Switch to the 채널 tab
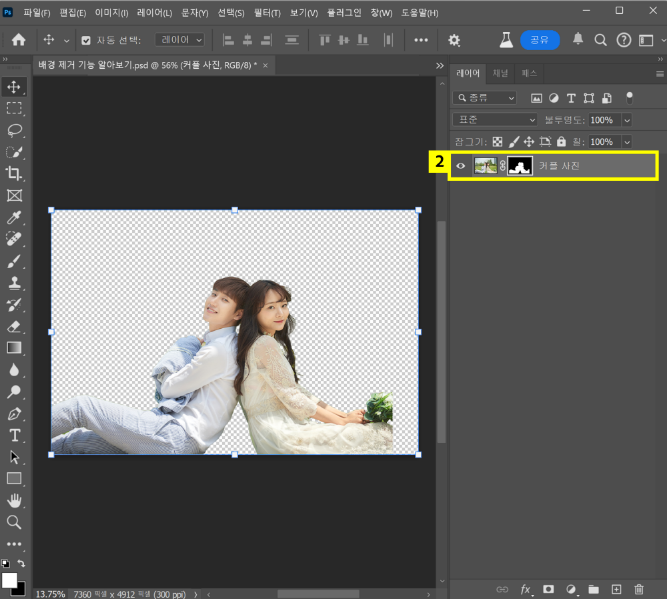 pyautogui.click(x=501, y=73)
